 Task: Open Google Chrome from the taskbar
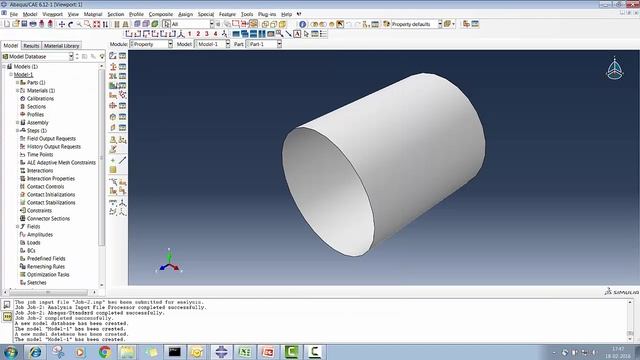pyautogui.click(x=104, y=352)
